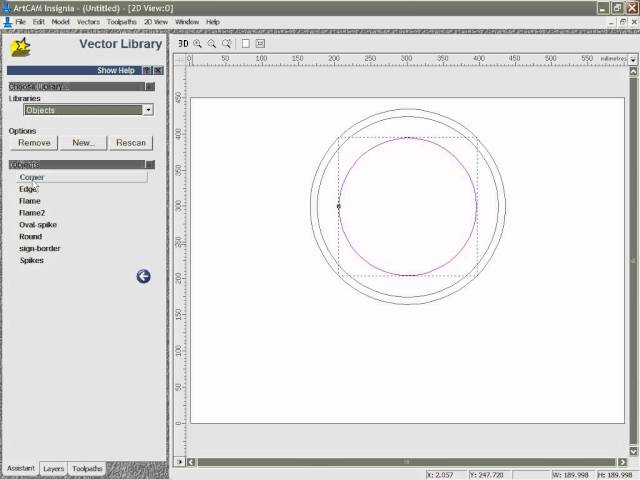Click the vertical scrollbar thumb
640x480 pixels.
[x=633, y=261]
